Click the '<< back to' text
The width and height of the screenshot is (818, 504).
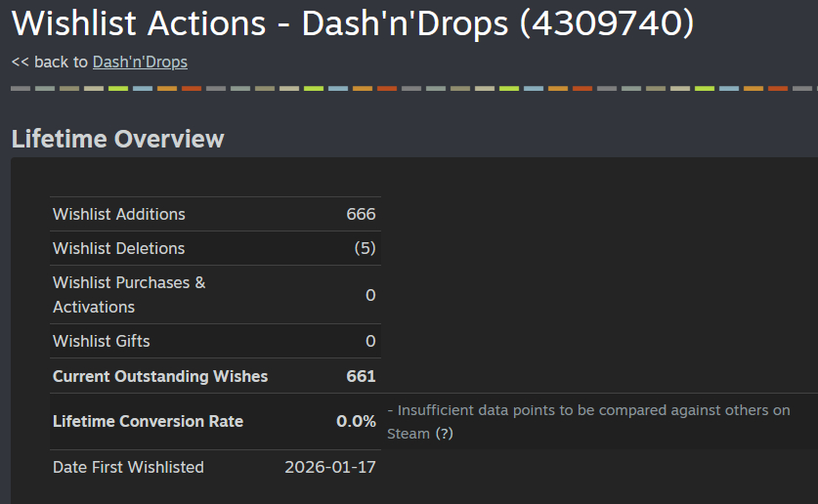point(49,62)
